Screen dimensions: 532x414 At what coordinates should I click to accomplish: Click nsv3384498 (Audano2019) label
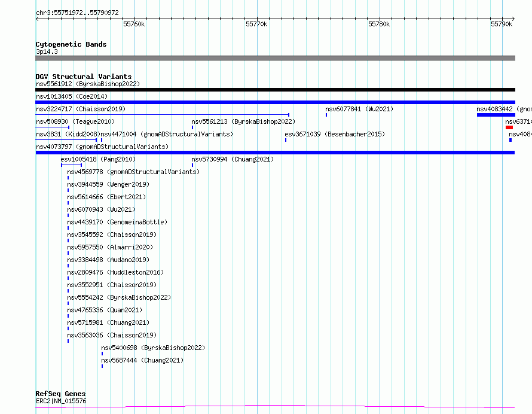[108, 260]
